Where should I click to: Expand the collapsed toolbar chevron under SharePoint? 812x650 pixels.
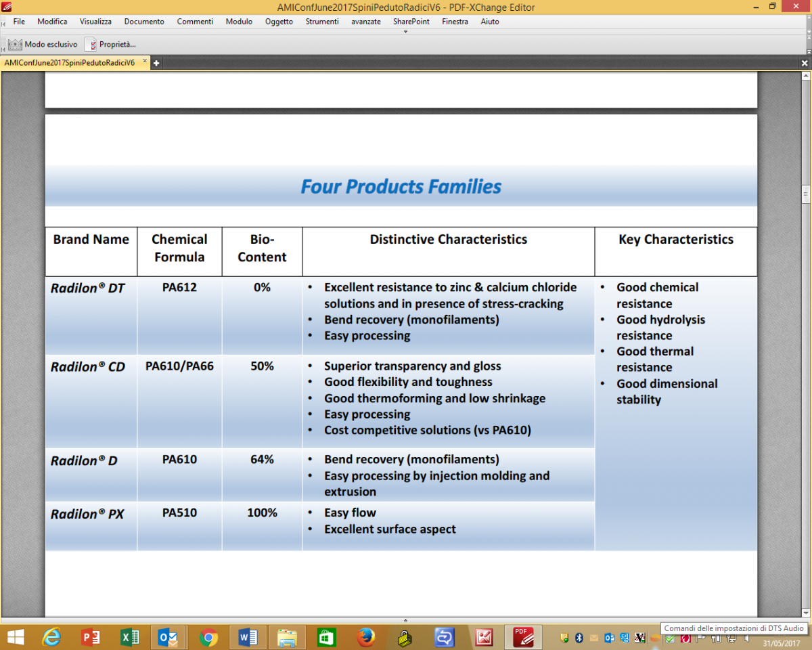405,32
